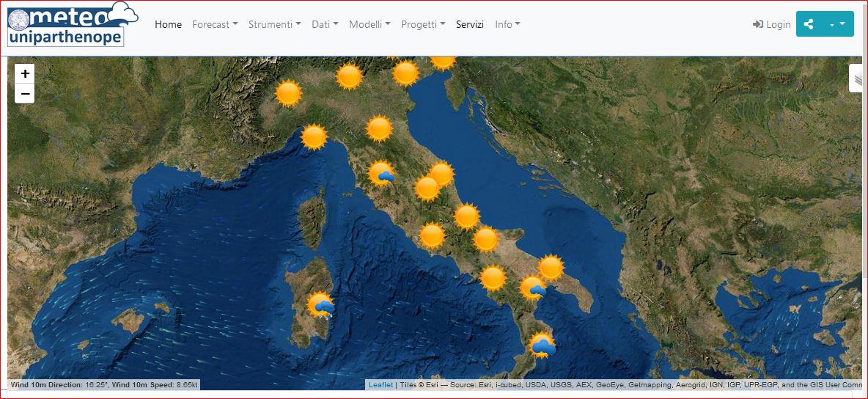This screenshot has height=399, width=868.
Task: Click the meteo uniparthenope logo
Action: pos(72,25)
